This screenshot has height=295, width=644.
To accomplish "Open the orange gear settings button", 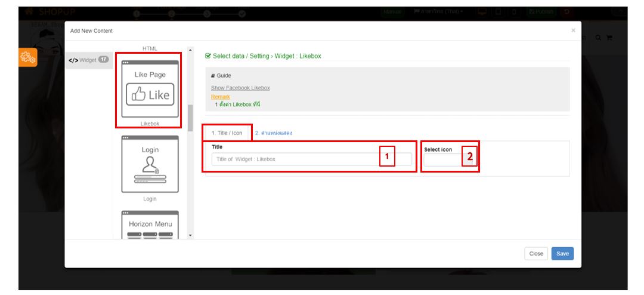I will (x=28, y=57).
